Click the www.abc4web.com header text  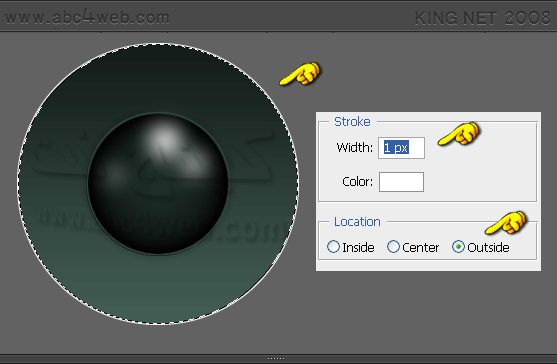click(x=87, y=17)
